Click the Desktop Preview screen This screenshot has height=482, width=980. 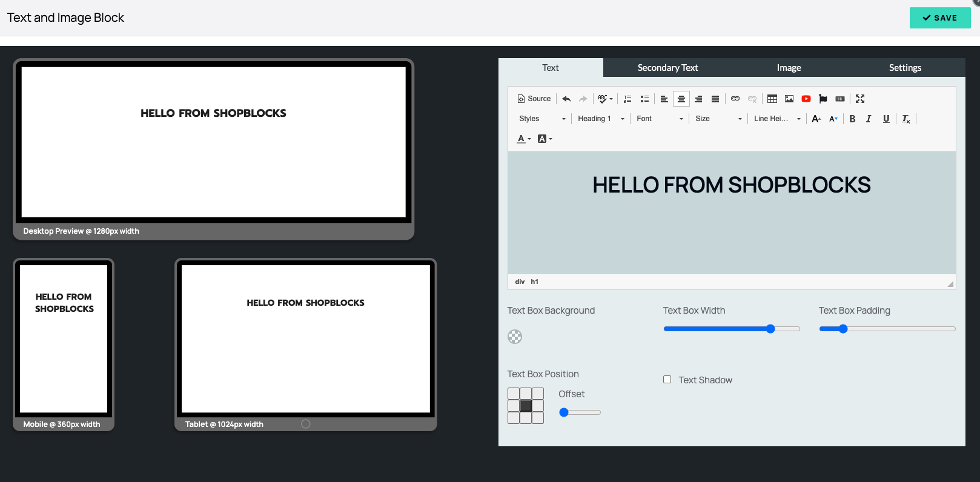click(x=213, y=142)
